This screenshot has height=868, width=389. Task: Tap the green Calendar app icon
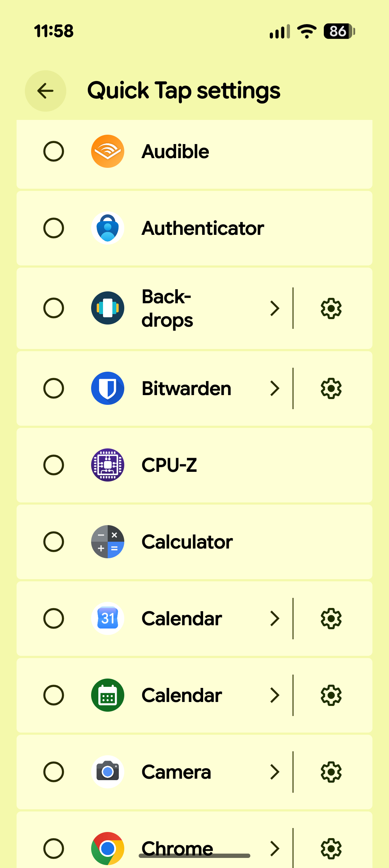(108, 695)
